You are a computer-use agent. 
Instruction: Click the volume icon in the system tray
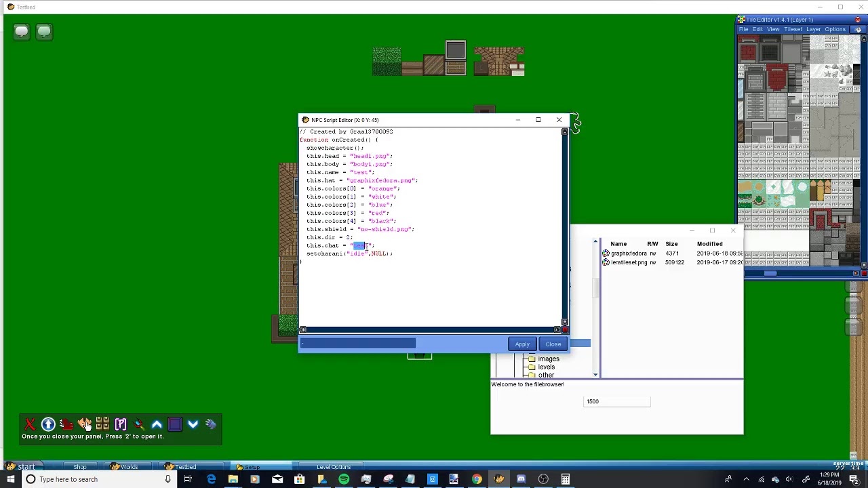point(790,479)
